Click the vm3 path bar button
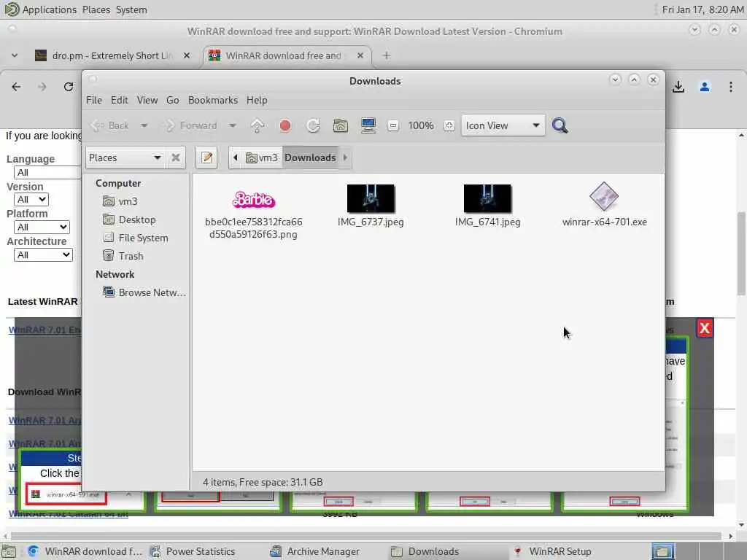 point(261,157)
